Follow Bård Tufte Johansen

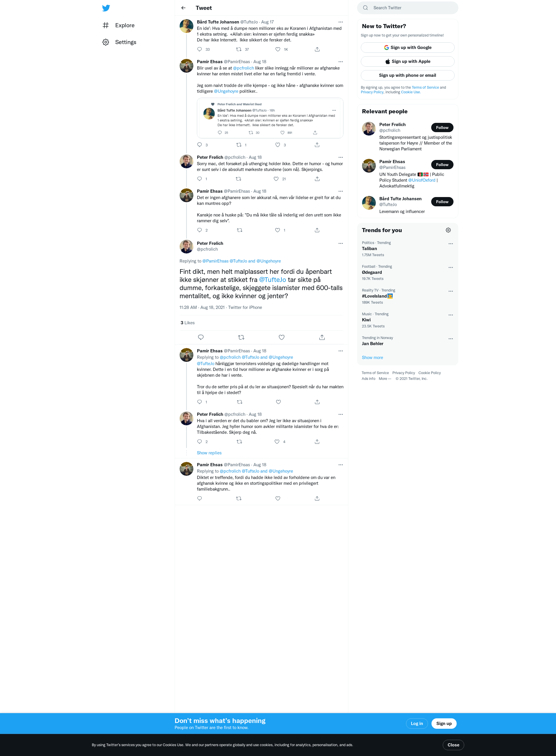pyautogui.click(x=442, y=201)
